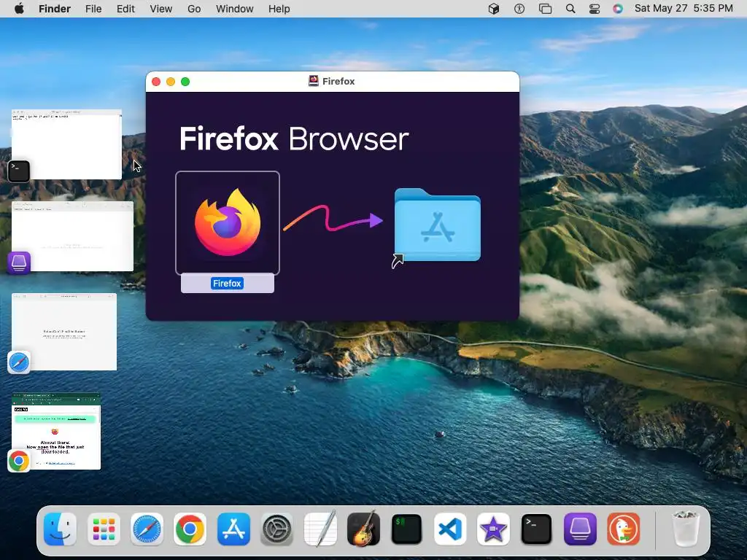Image resolution: width=747 pixels, height=560 pixels.
Task: Open the View menu
Action: [161, 9]
